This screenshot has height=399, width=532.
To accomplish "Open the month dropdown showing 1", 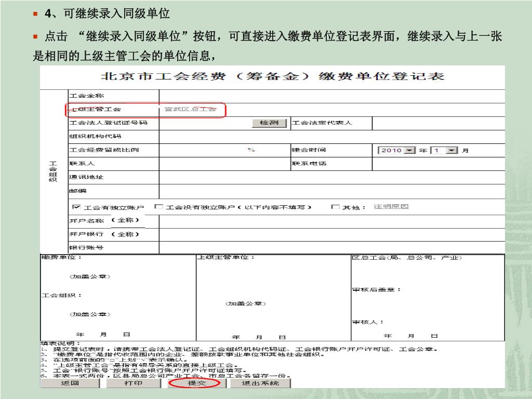I will click(x=444, y=150).
